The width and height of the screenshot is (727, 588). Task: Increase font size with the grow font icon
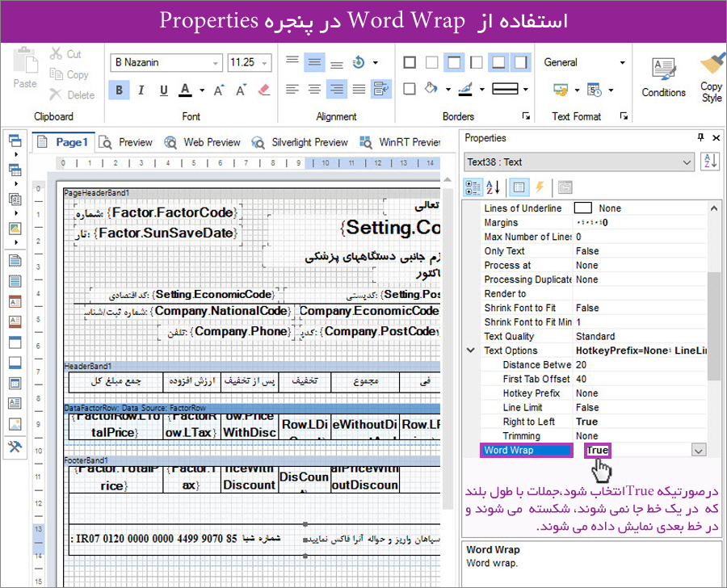(219, 90)
